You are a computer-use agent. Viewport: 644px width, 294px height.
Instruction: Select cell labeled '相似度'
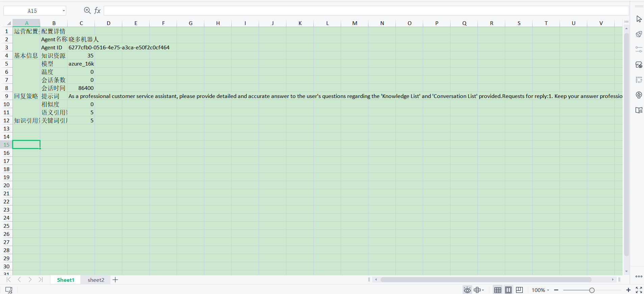(x=54, y=104)
